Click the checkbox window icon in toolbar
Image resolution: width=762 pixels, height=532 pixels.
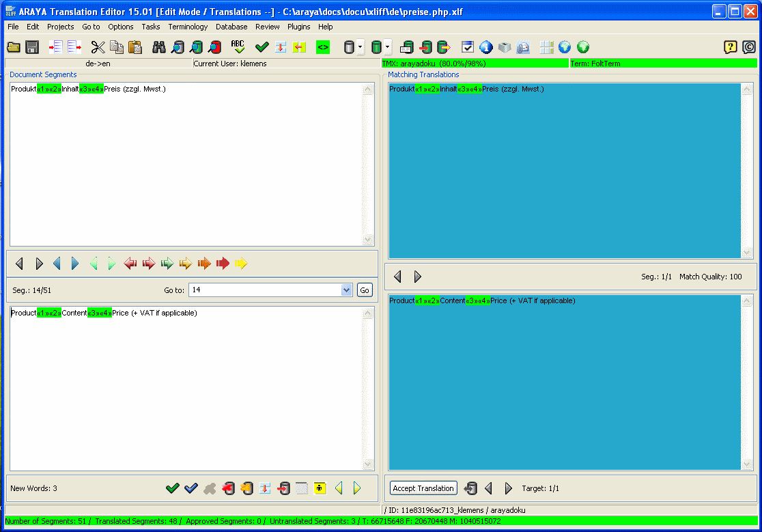point(468,47)
